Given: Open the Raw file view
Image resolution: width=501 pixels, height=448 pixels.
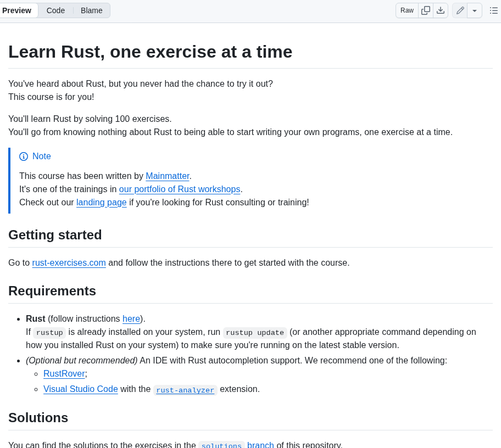Looking at the screenshot, I should pos(407,10).
